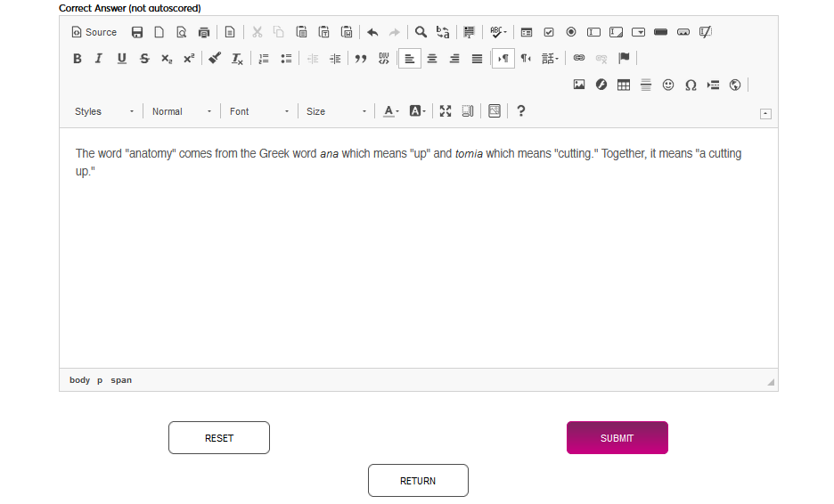Insert a Hidden Field

(x=706, y=32)
